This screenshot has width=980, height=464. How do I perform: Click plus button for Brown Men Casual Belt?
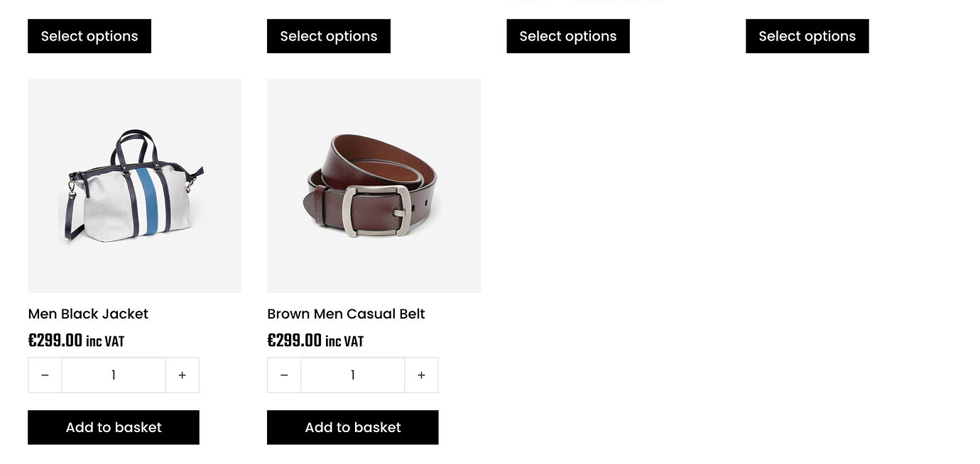422,375
